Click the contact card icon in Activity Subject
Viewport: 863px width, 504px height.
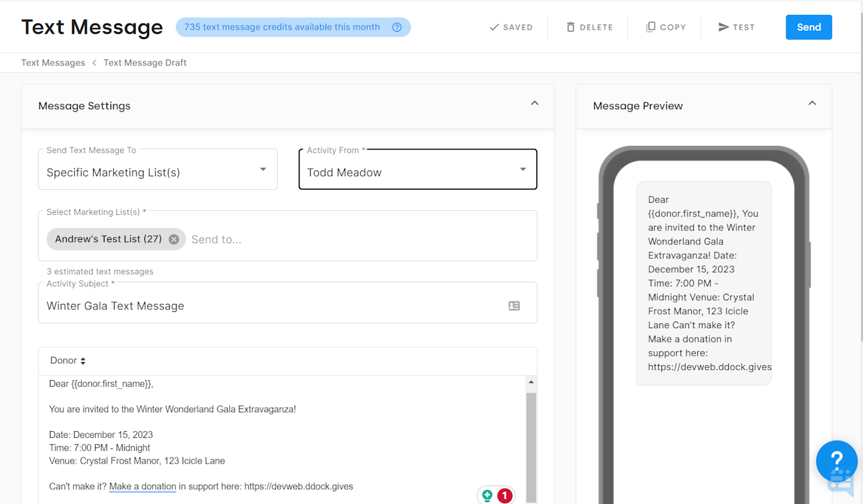(x=514, y=306)
